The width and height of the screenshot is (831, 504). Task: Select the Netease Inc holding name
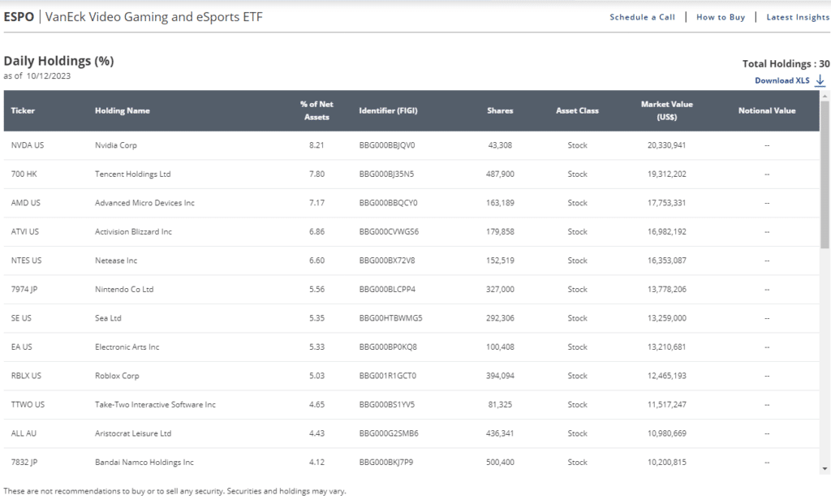[116, 261]
